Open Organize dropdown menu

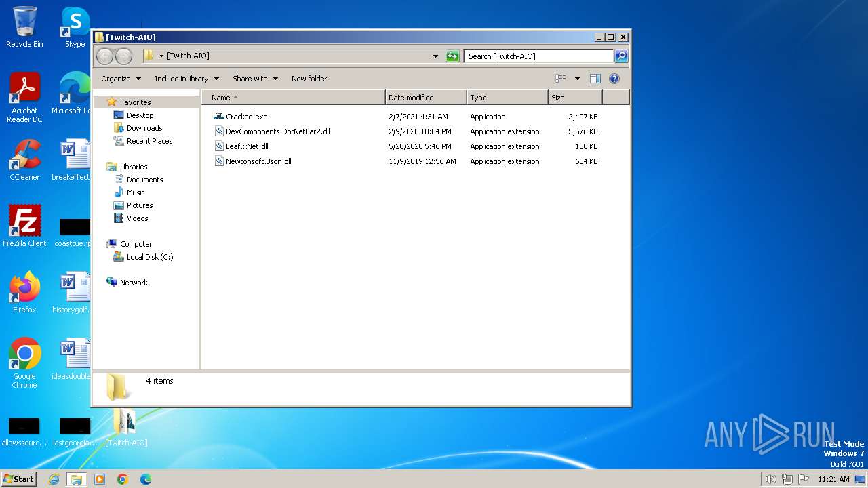(121, 79)
